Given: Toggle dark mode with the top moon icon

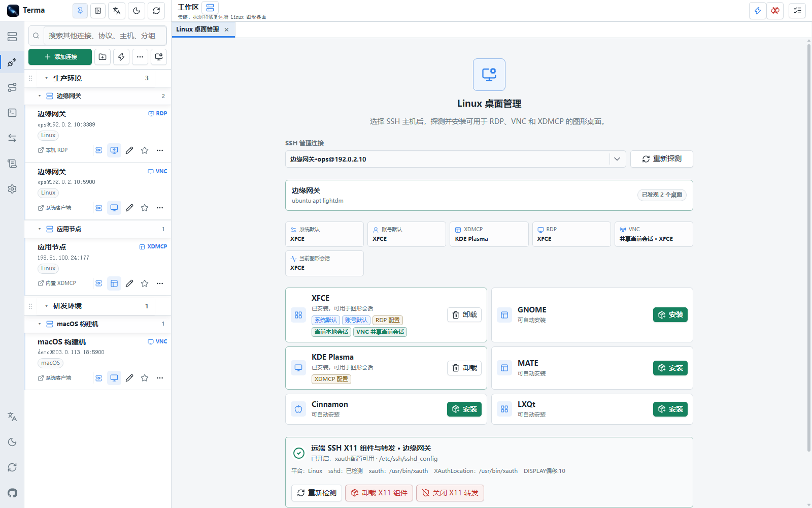Looking at the screenshot, I should pyautogui.click(x=137, y=10).
